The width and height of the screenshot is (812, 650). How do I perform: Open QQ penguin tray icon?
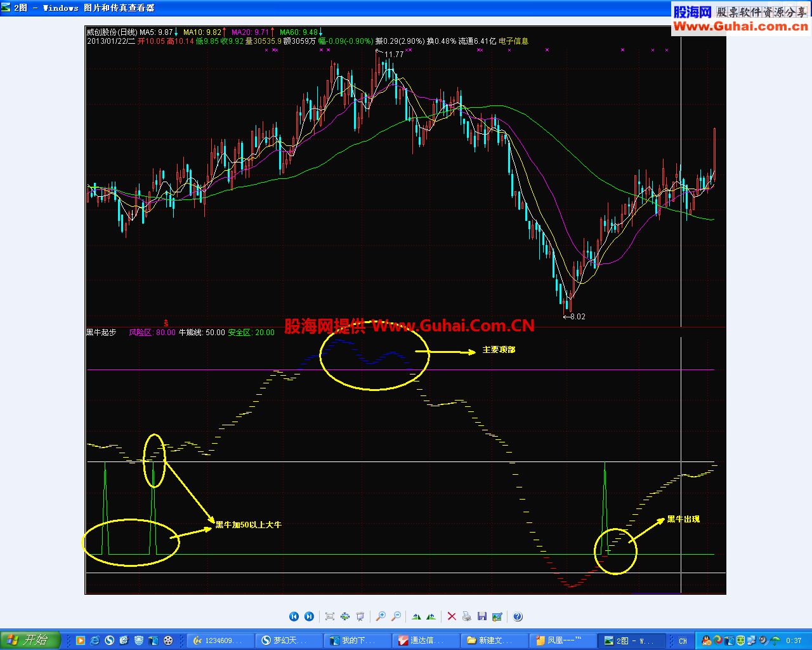coord(707,640)
